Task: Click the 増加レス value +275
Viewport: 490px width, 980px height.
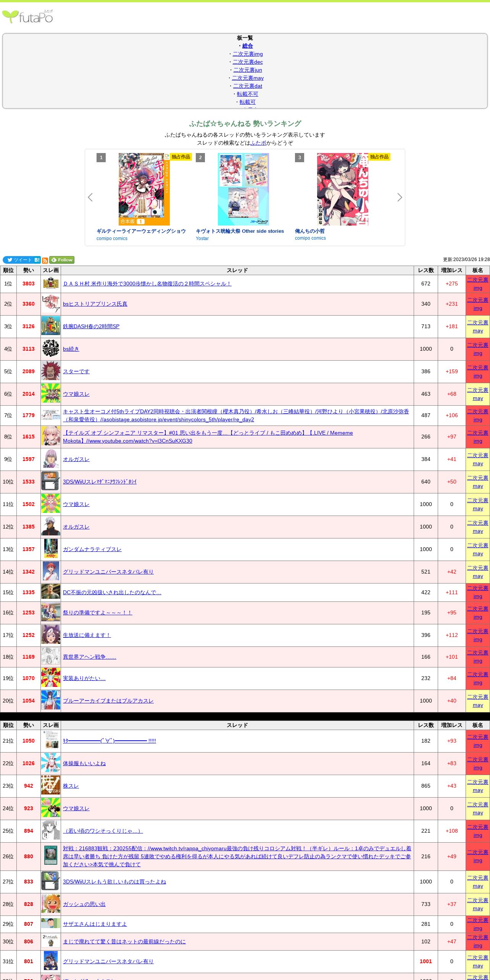Action: 452,284
